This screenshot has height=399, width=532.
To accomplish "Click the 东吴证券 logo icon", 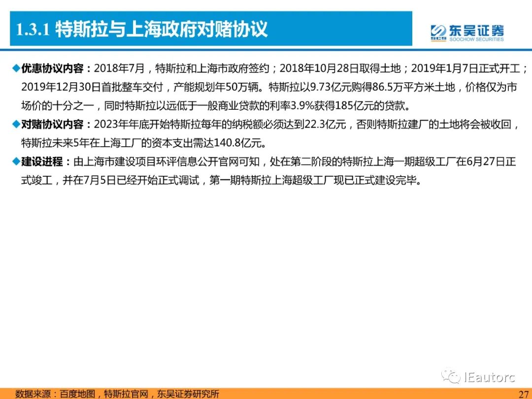I will tap(438, 33).
